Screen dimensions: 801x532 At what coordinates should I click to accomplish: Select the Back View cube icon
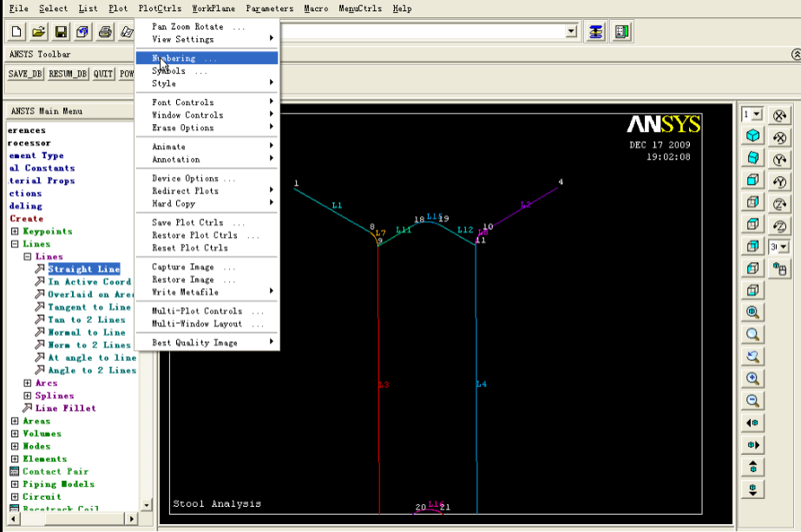coord(752,246)
